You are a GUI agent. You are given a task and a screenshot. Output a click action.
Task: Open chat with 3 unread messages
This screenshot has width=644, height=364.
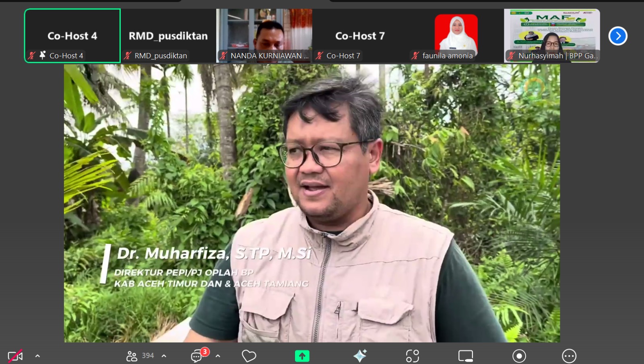(x=197, y=356)
